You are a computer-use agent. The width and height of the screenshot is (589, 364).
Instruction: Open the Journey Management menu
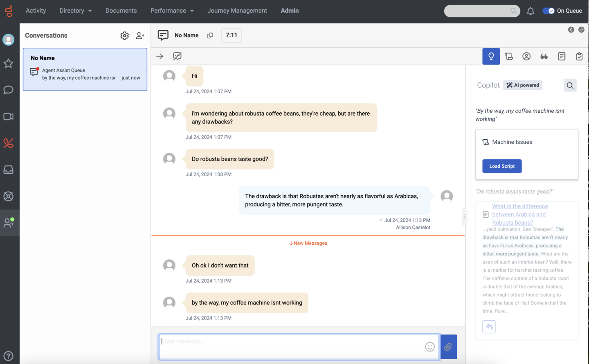237,11
